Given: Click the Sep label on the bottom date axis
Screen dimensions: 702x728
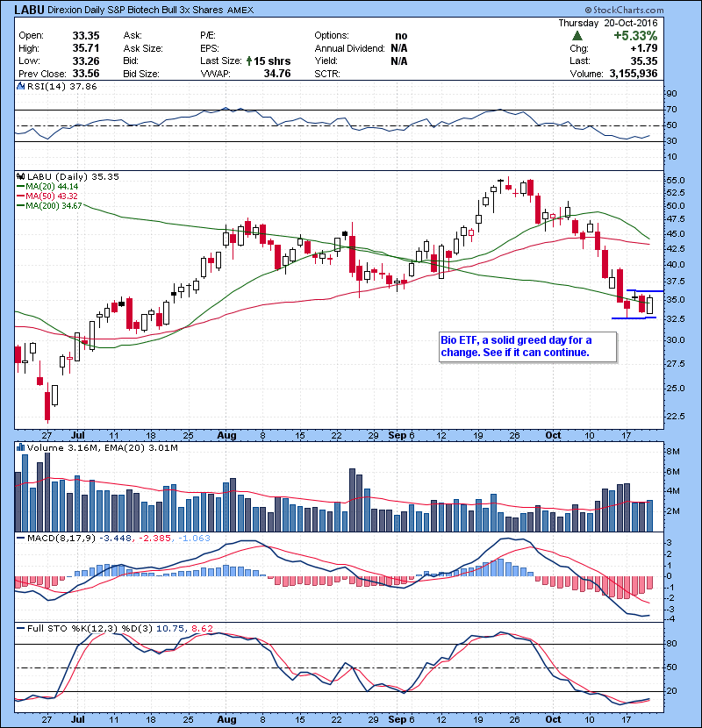Looking at the screenshot, I should (398, 719).
